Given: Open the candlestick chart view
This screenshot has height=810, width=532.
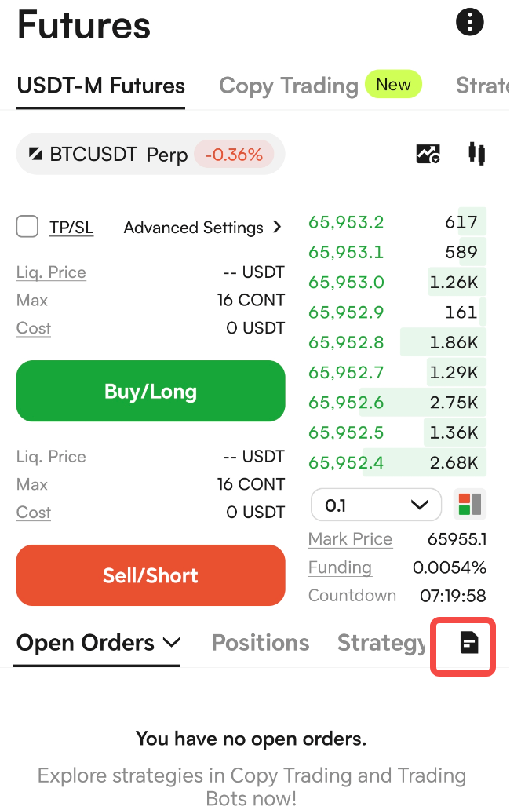Looking at the screenshot, I should (477, 154).
